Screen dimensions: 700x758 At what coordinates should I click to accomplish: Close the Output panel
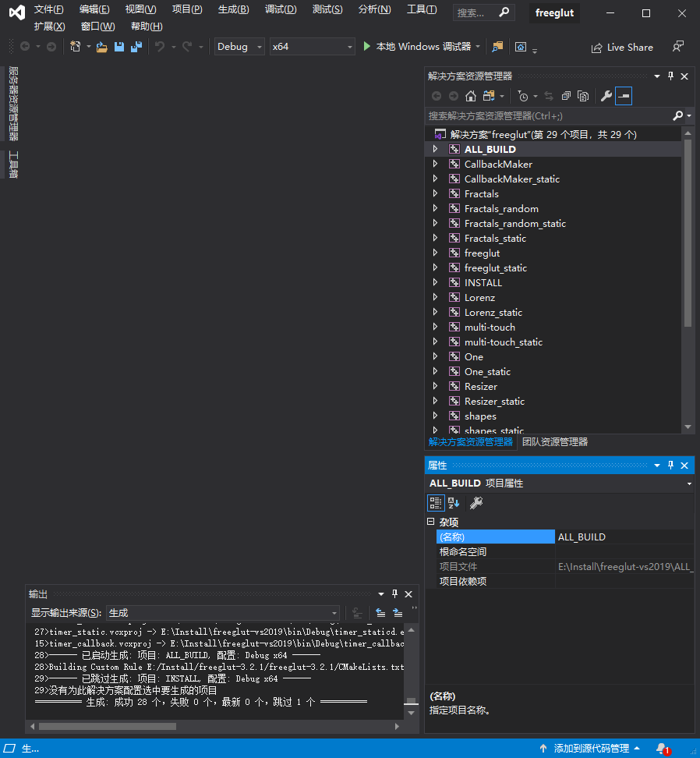tap(408, 593)
